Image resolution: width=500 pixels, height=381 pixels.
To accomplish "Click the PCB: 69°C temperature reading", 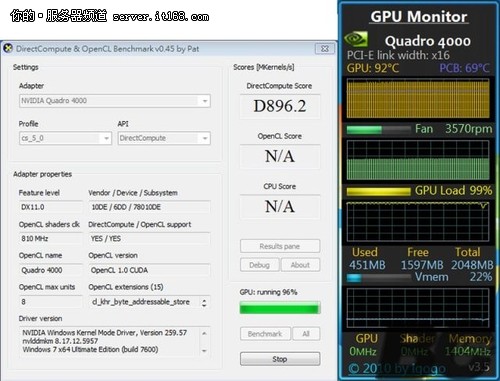I will tap(464, 68).
